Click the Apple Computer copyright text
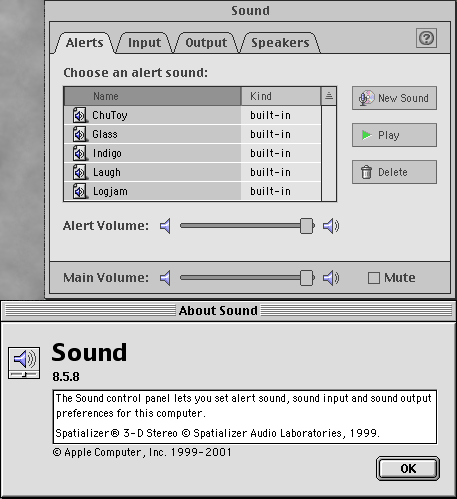This screenshot has width=457, height=499. pos(142,452)
